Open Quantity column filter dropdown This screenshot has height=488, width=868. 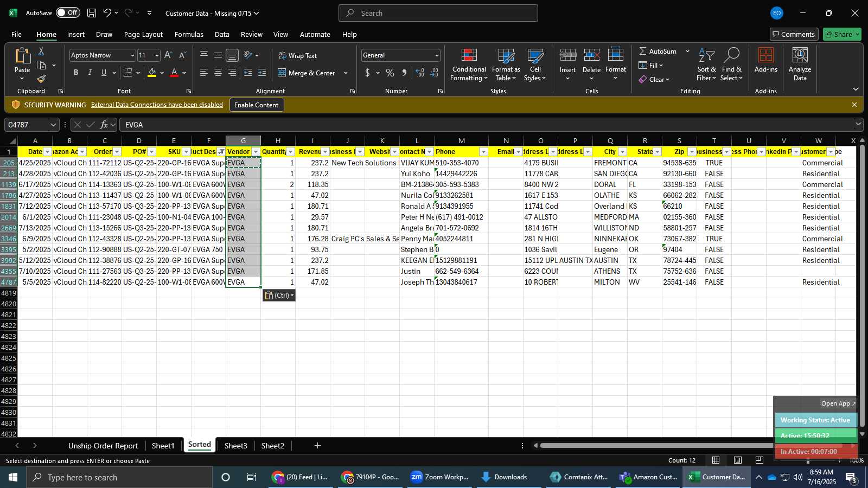point(290,152)
